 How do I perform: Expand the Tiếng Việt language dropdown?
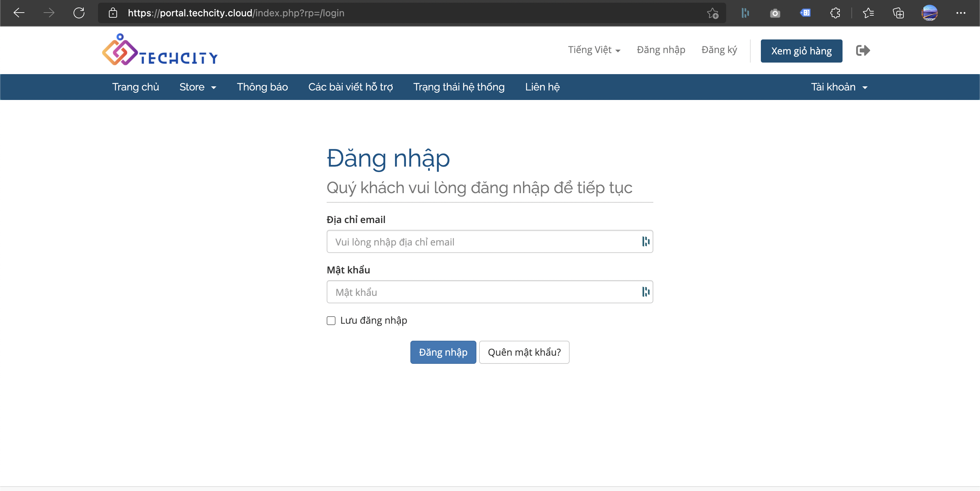(x=594, y=50)
